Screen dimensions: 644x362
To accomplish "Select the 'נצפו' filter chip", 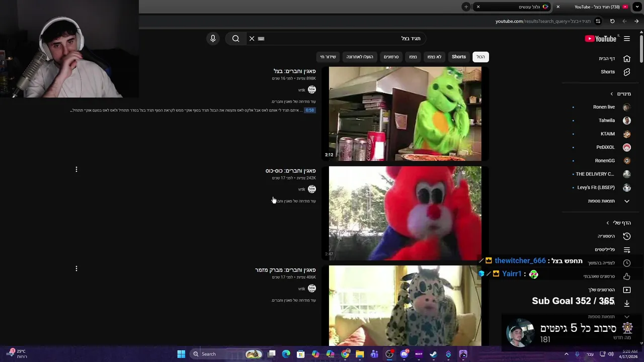I will (413, 57).
